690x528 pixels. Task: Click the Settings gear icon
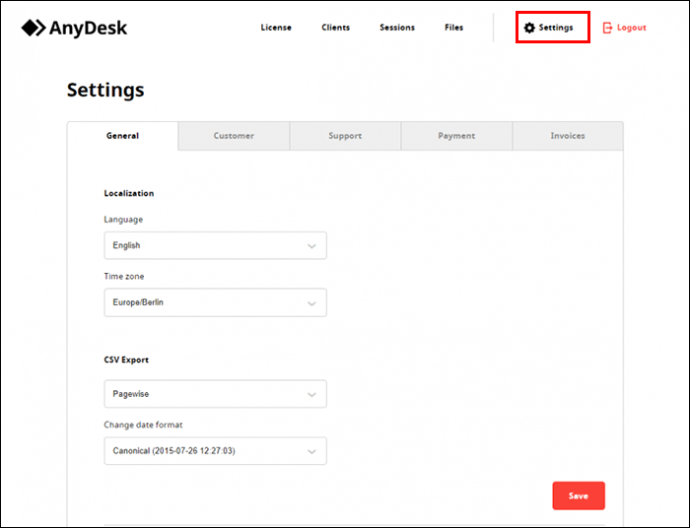(529, 28)
